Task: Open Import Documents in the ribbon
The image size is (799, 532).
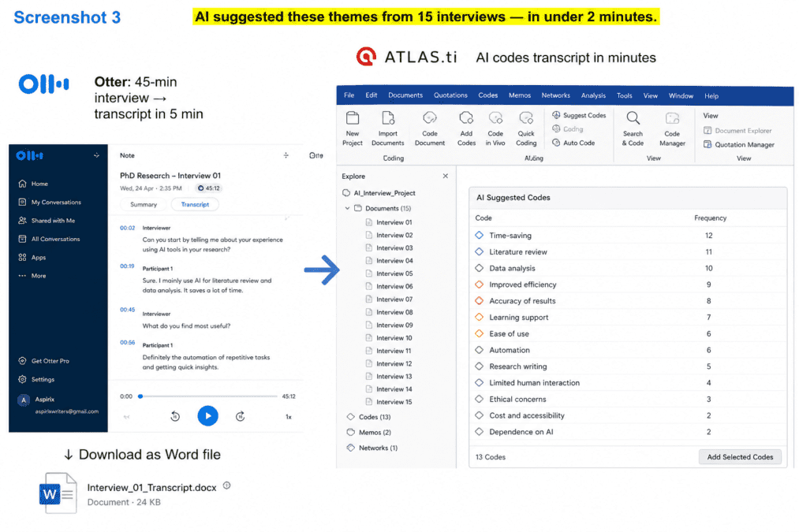Action: point(388,128)
